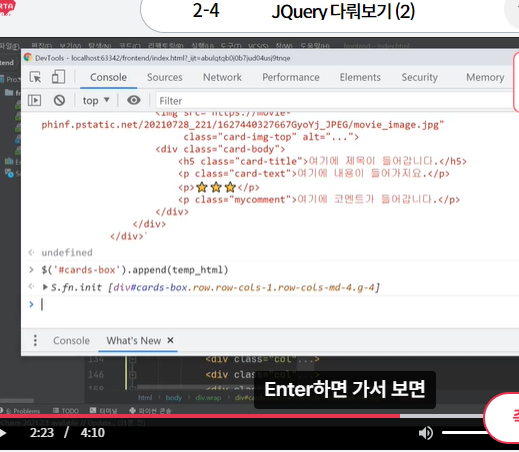
Task: Open the TODO tool window in IDE
Action: [70, 411]
